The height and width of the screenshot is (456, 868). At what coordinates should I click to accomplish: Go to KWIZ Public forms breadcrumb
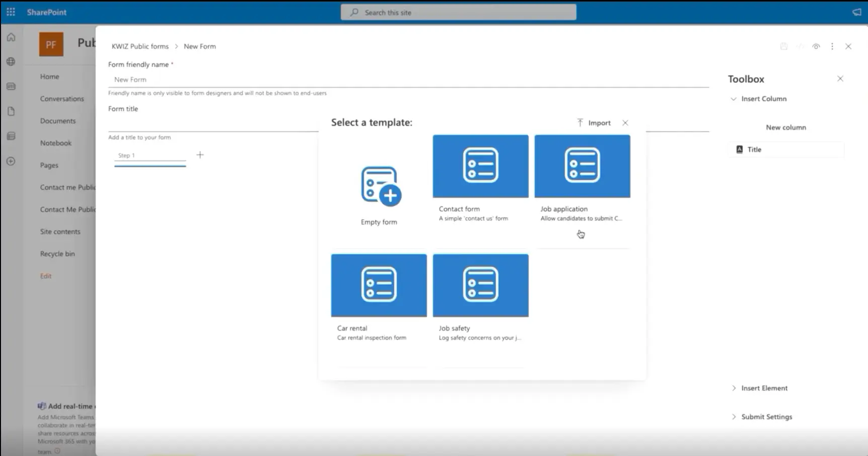click(140, 46)
